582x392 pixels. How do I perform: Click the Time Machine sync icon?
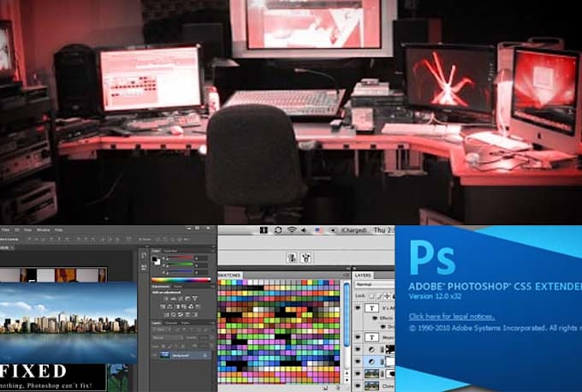tap(278, 230)
